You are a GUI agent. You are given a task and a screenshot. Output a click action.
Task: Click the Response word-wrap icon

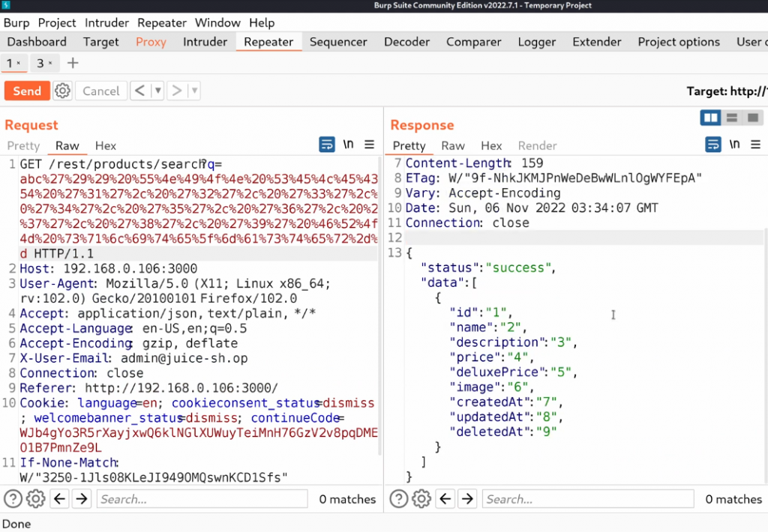tap(712, 145)
